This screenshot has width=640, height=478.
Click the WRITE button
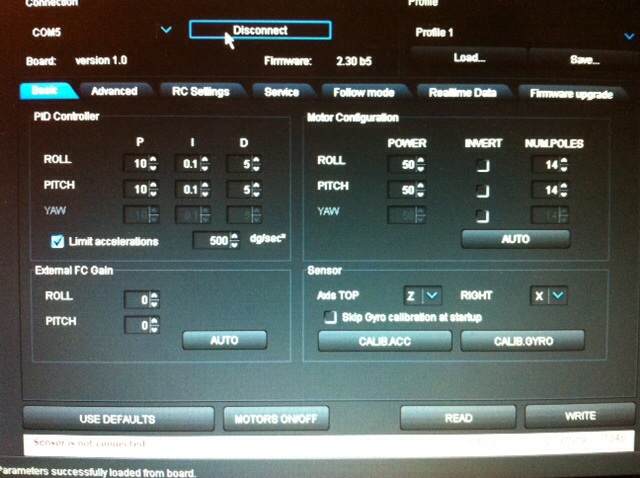(580, 415)
